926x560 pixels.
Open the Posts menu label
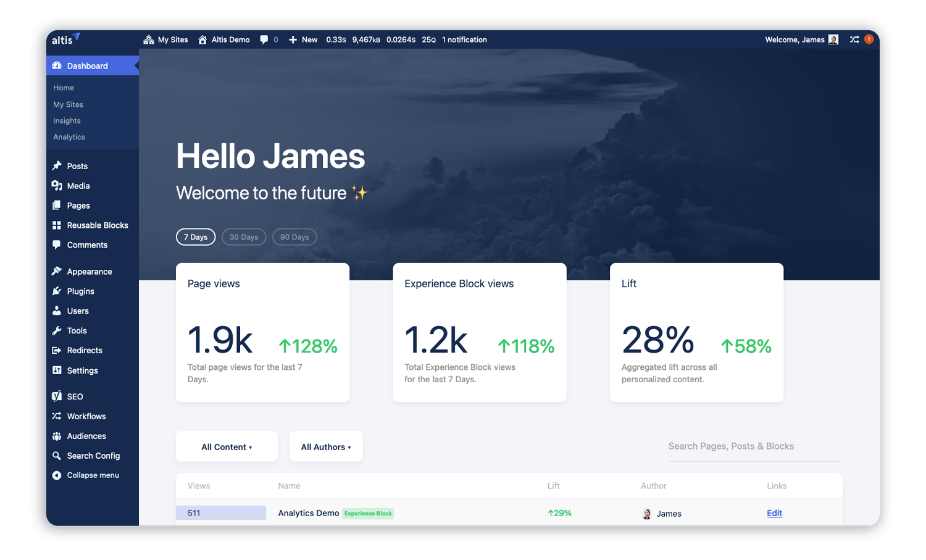(x=77, y=166)
